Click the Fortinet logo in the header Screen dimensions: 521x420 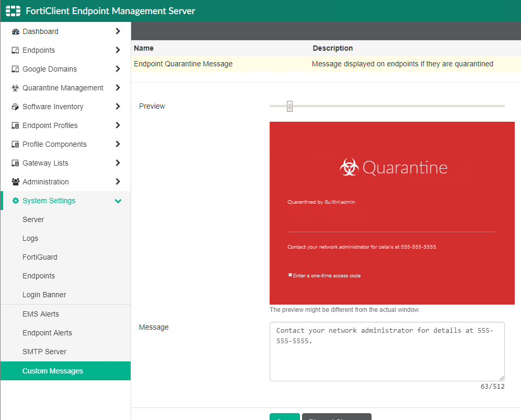pos(13,11)
